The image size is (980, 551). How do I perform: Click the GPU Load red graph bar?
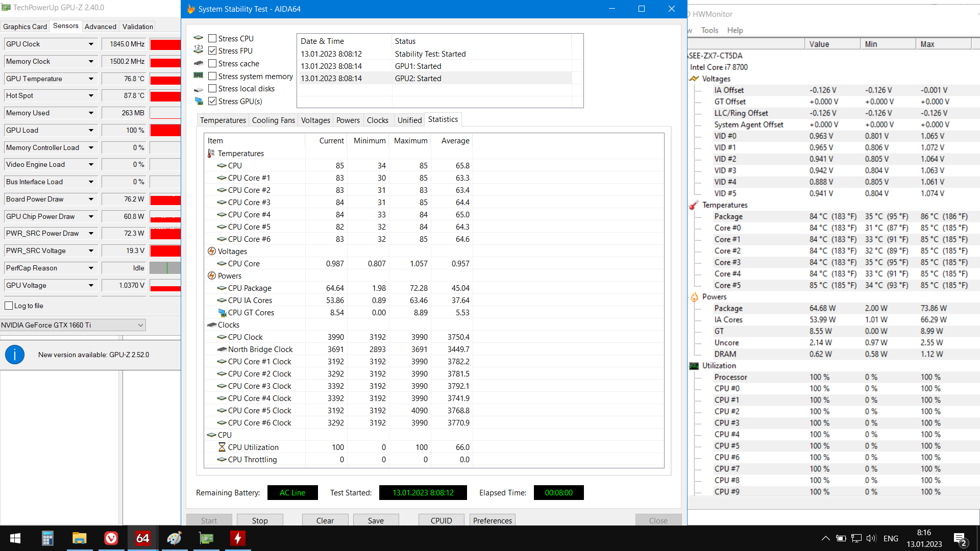pyautogui.click(x=165, y=131)
